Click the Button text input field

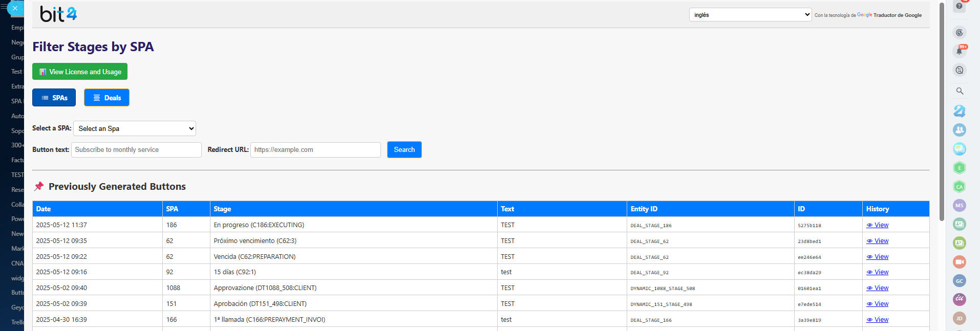pyautogui.click(x=136, y=150)
